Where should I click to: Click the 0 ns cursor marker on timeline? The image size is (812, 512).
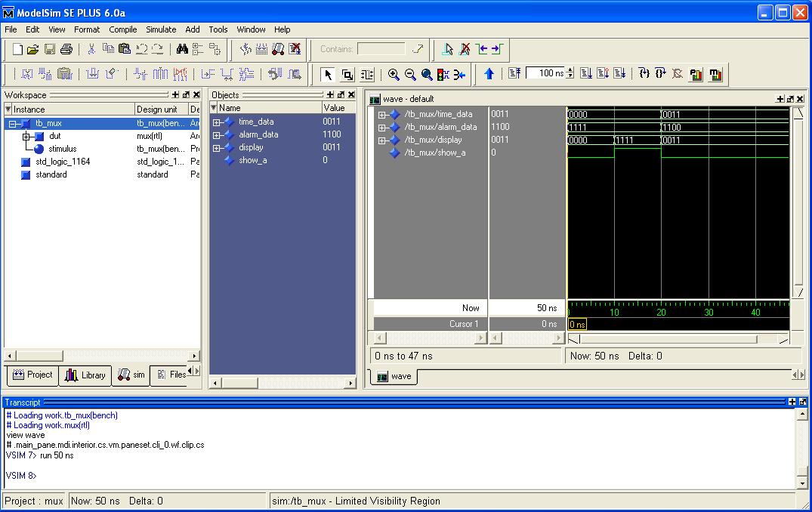click(x=577, y=325)
